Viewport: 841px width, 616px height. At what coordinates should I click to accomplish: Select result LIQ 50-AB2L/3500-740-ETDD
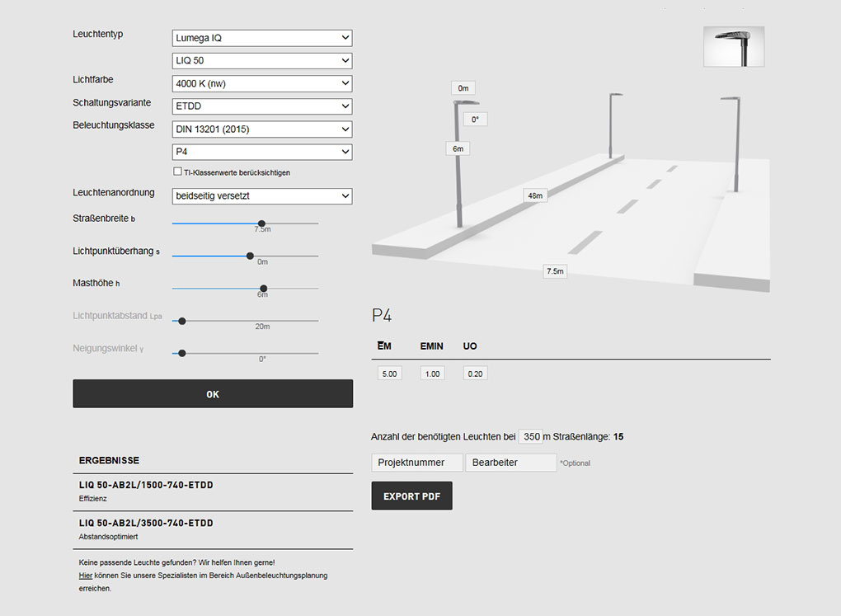click(146, 524)
